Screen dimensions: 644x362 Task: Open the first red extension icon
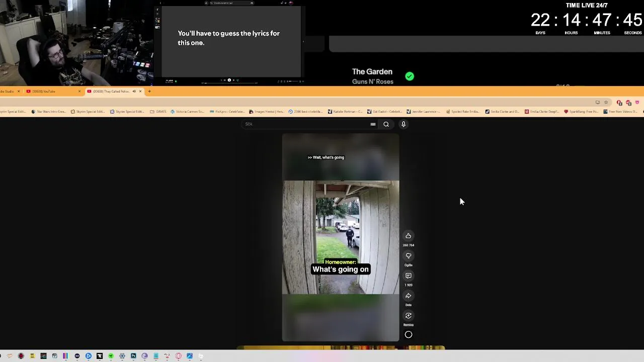619,103
